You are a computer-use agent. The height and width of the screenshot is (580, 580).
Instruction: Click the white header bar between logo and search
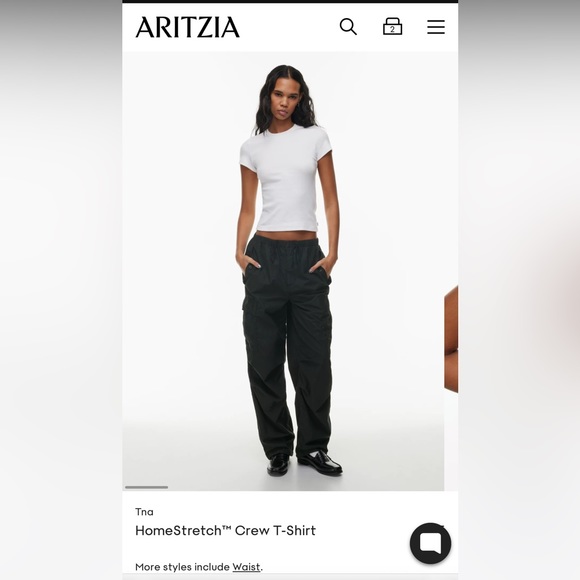pyautogui.click(x=289, y=27)
